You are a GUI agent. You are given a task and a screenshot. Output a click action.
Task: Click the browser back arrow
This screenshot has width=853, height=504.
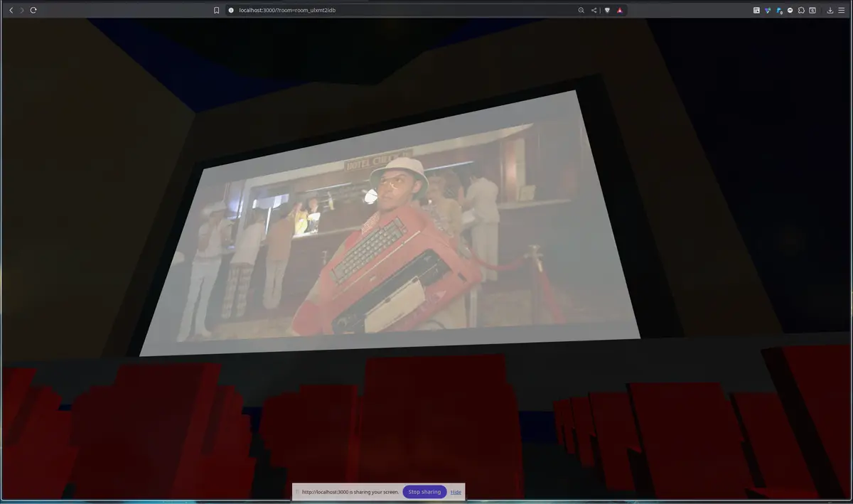tap(11, 10)
